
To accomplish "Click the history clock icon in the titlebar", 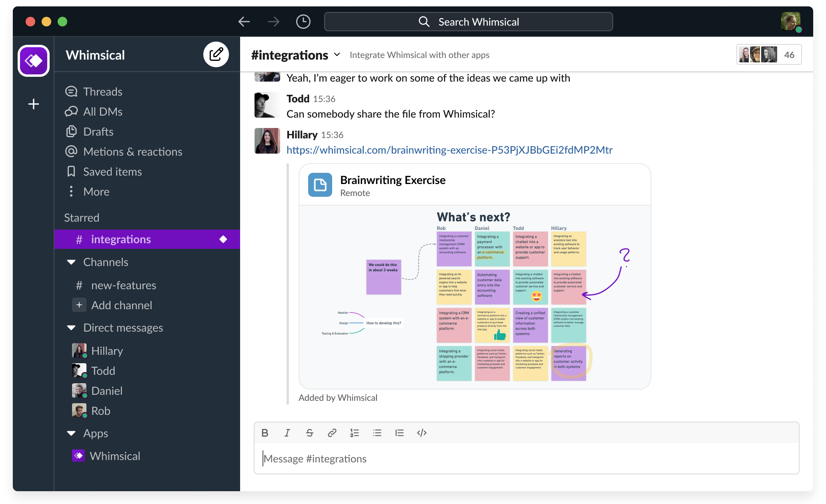I will point(303,22).
